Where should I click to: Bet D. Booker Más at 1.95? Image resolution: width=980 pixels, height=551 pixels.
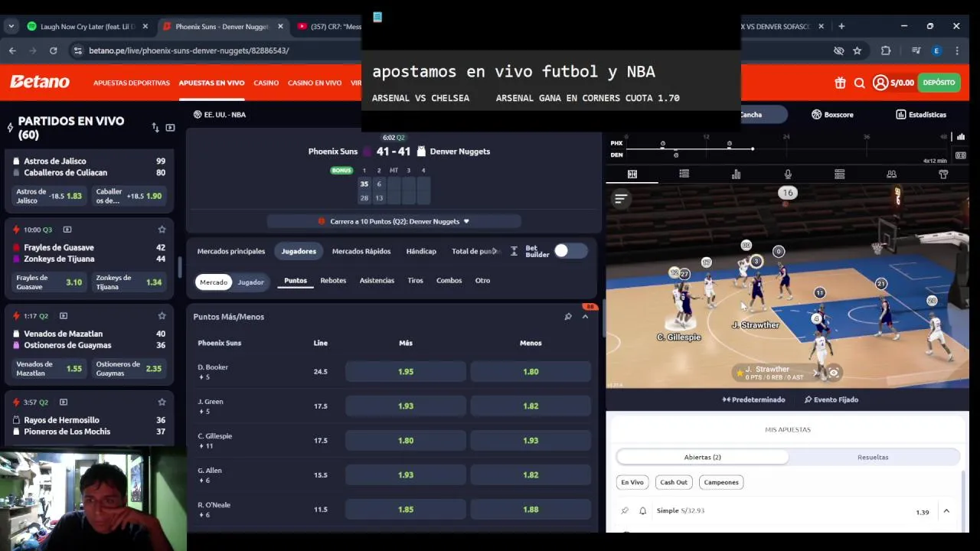[x=406, y=372]
